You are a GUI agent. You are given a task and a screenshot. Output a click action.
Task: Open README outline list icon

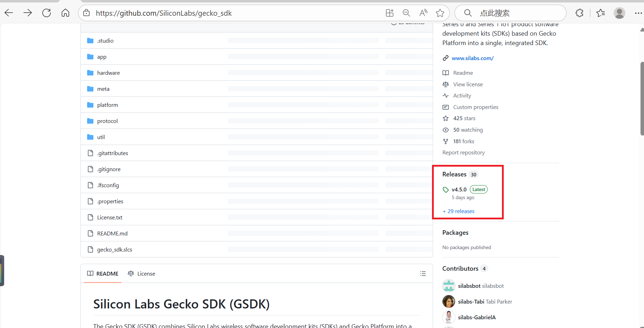[x=423, y=274]
